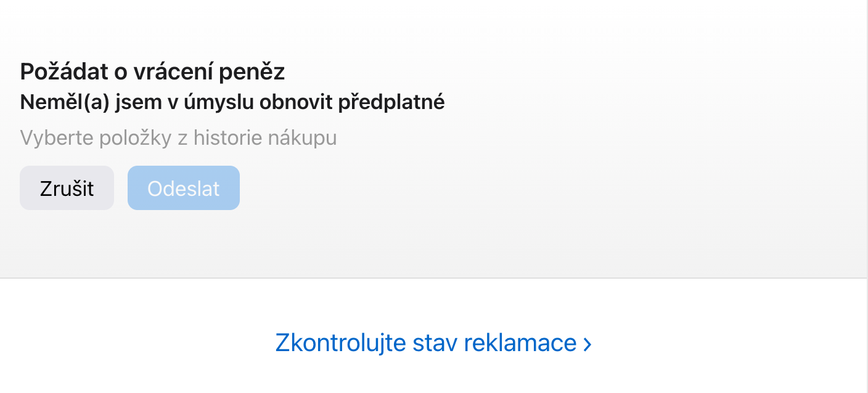Viewport: 868px width, 393px height.
Task: Click the gray Zrušit cancel control
Action: click(67, 188)
